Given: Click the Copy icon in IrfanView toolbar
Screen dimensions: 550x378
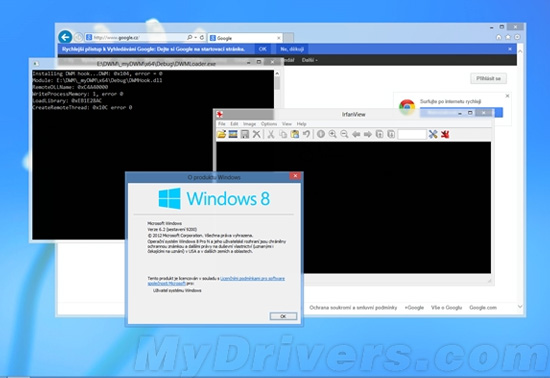Looking at the screenshot, I should 283,134.
